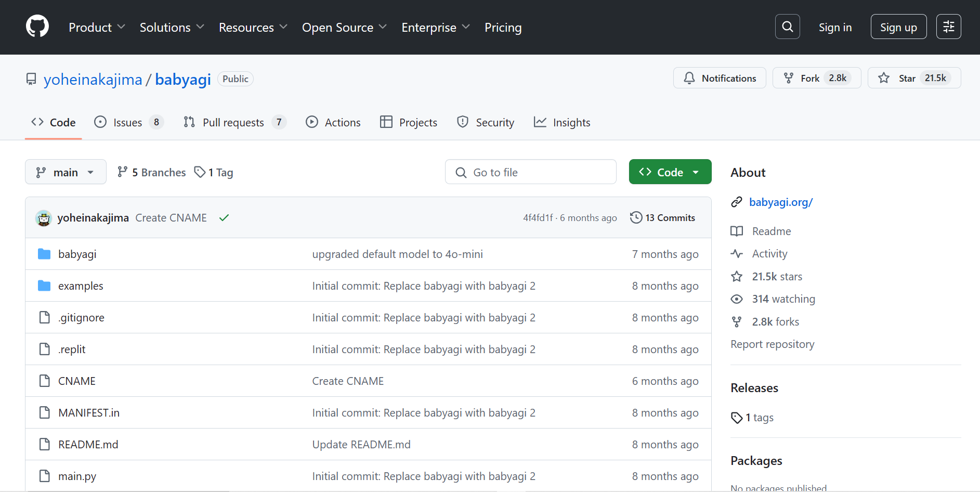View the 1 Tag link
This screenshot has height=492, width=980.
[x=214, y=172]
